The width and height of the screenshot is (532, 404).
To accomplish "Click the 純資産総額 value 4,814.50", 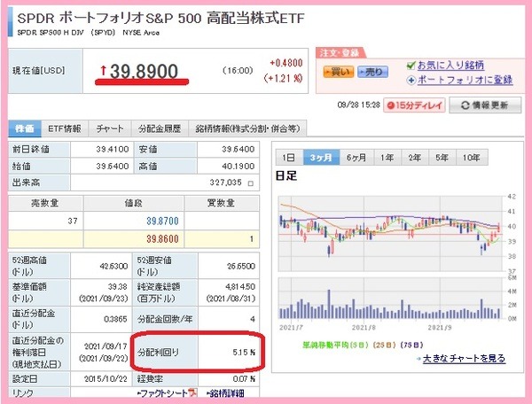I will 240,287.
